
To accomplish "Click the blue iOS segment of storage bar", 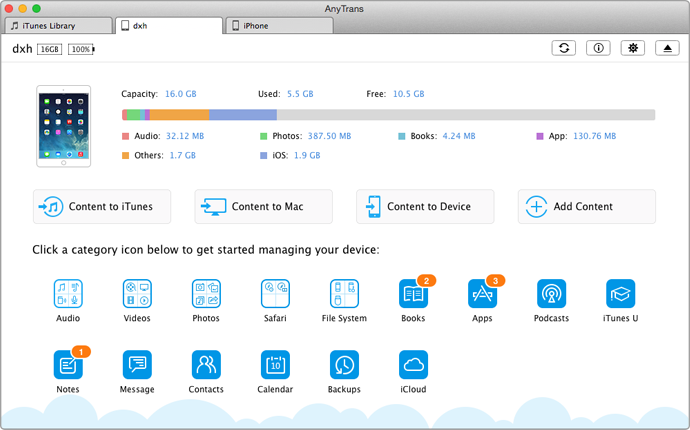I will tap(243, 115).
